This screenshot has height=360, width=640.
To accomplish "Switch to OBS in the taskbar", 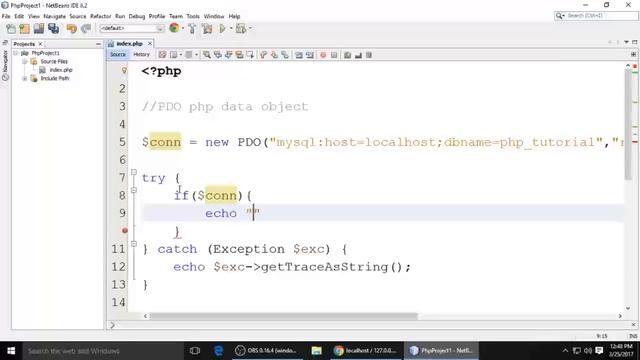I will (x=267, y=351).
